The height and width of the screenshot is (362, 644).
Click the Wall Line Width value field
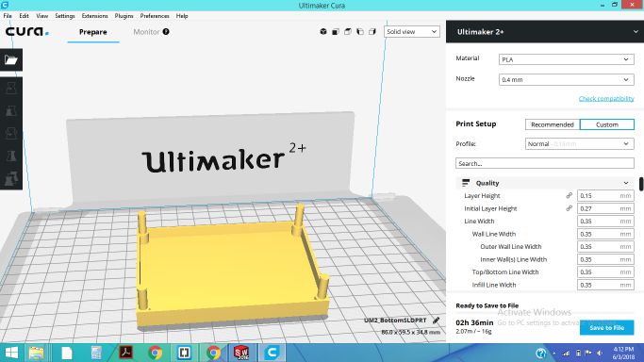605,234
